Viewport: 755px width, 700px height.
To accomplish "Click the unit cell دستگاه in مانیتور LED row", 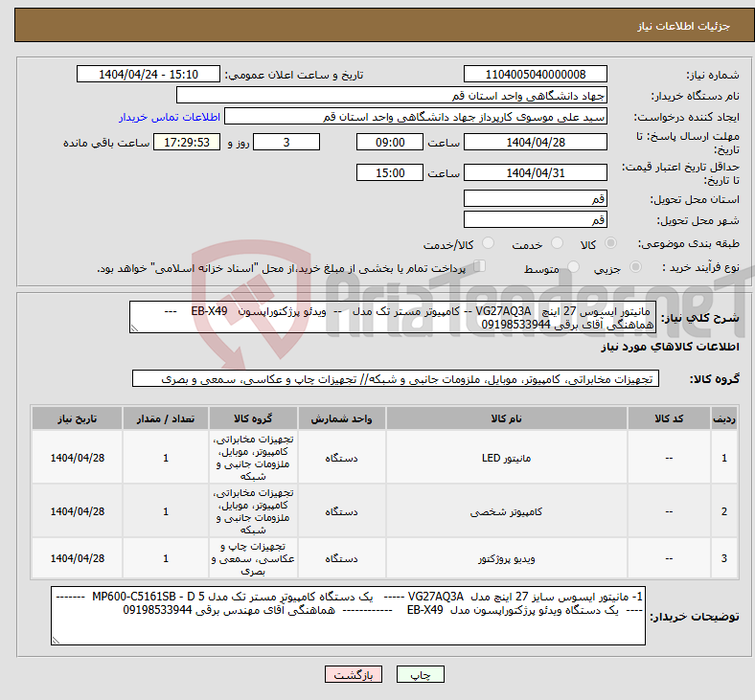I will [x=341, y=458].
